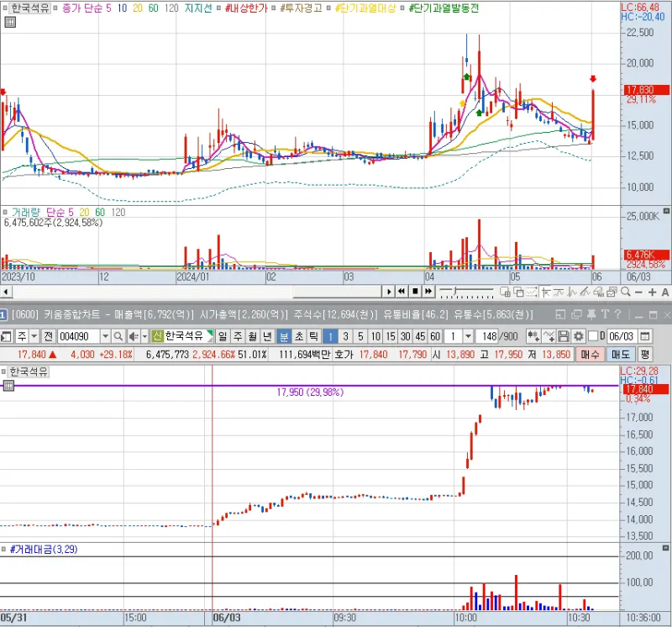Click the 06/03 date input field
The image size is (672, 627).
pyautogui.click(x=621, y=336)
